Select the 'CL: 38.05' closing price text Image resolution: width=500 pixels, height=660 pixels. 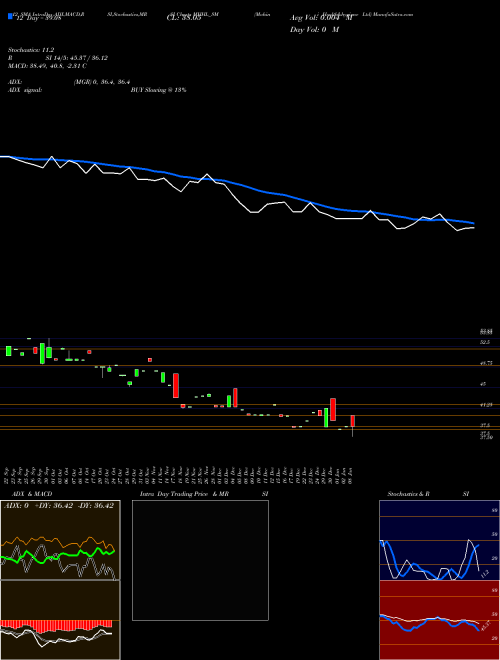[184, 18]
